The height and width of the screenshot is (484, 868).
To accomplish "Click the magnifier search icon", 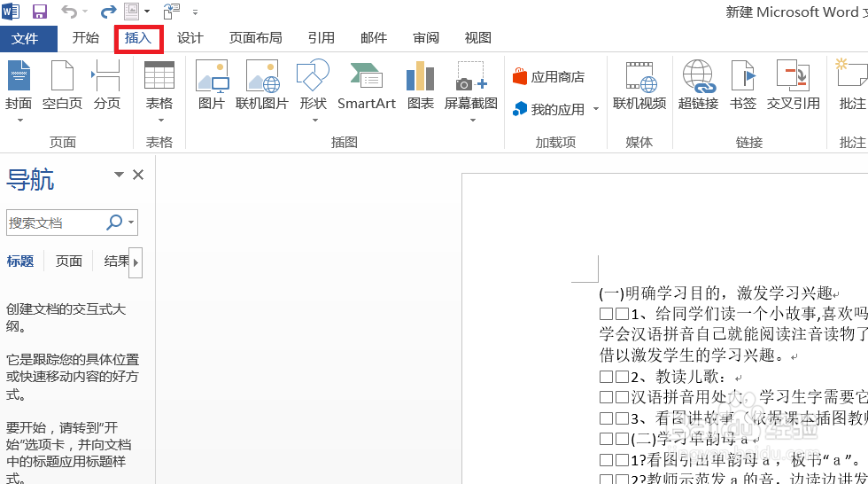I will point(114,222).
